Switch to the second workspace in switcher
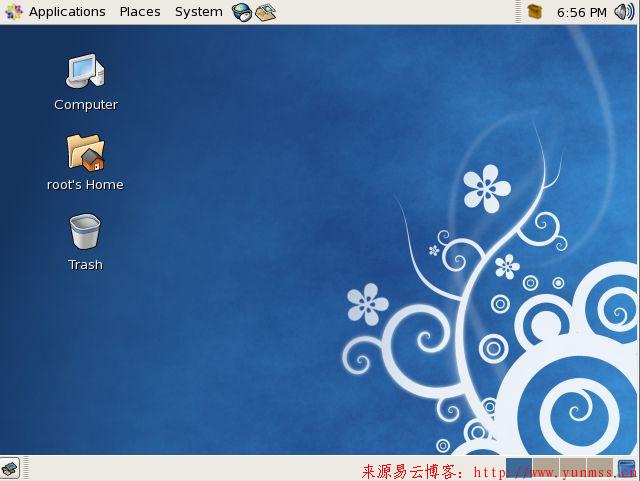This screenshot has width=640, height=481. point(546,468)
